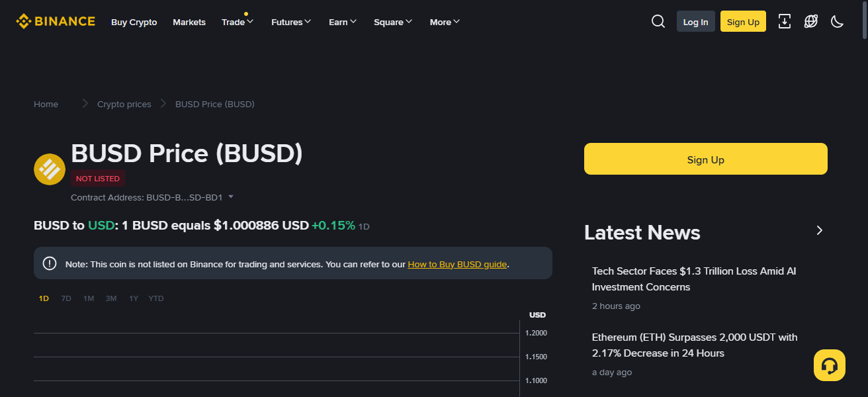868x397 pixels.
Task: Switch chart to 7D range
Action: tap(65, 298)
